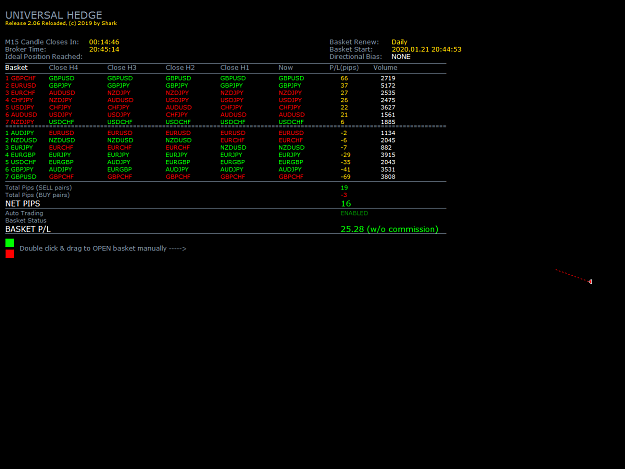625x469 pixels.
Task: Click volume value 5172
Action: click(x=388, y=85)
